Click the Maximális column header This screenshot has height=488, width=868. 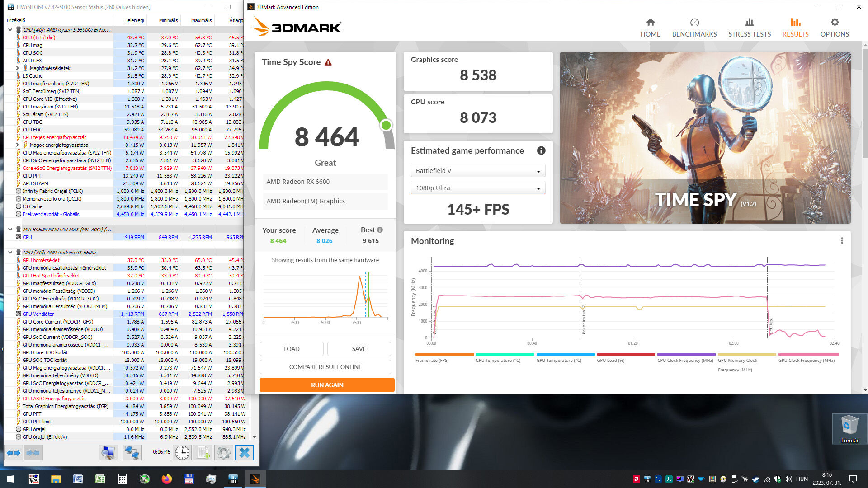pyautogui.click(x=198, y=20)
